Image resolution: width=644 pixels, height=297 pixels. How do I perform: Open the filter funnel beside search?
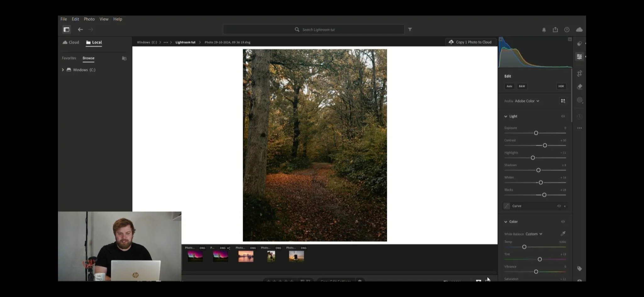(410, 30)
